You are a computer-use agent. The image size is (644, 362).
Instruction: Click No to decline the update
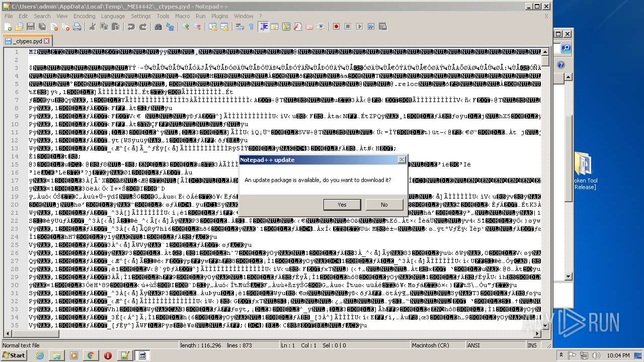pos(384,205)
